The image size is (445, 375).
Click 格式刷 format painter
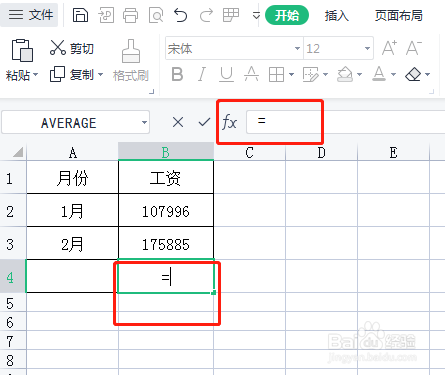coord(131,60)
